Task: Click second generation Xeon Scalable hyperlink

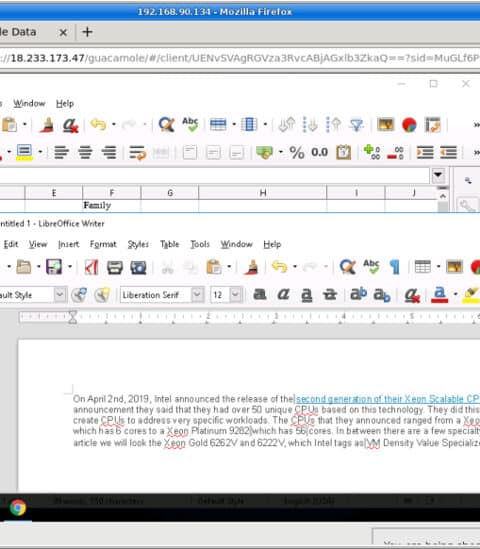Action: [x=388, y=399]
